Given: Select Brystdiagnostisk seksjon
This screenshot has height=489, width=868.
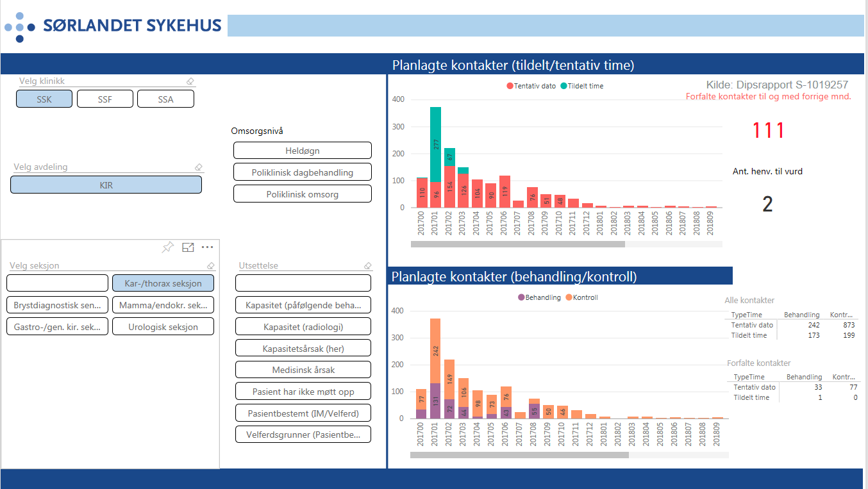Looking at the screenshot, I should pos(58,304).
